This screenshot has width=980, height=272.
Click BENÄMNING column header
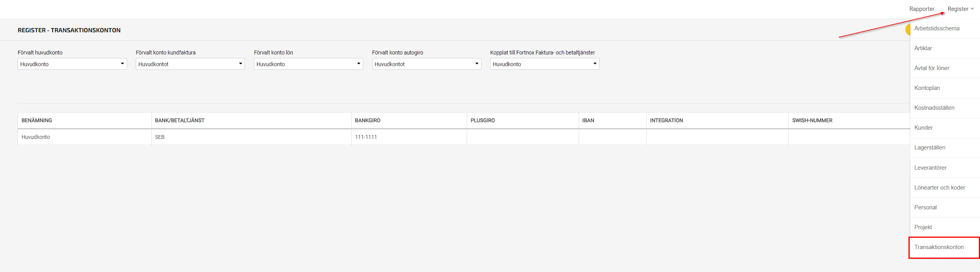pyautogui.click(x=84, y=121)
